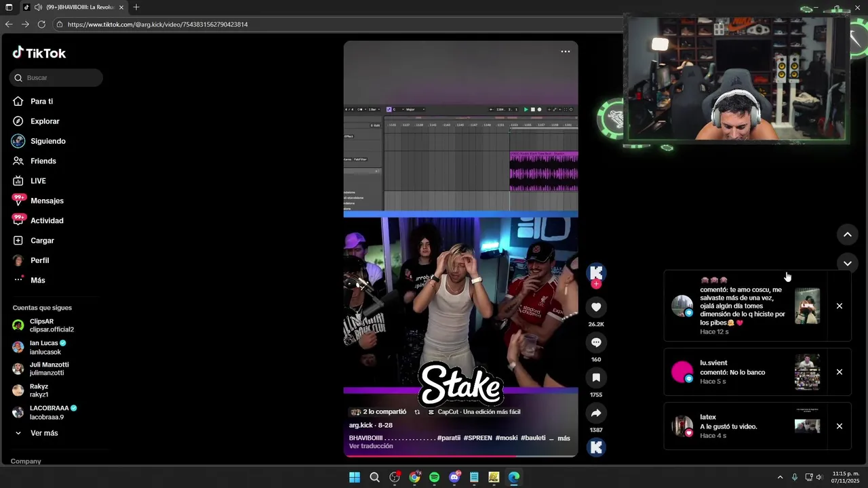The image size is (868, 488).
Task: Open Spotify from the taskbar
Action: (x=434, y=477)
